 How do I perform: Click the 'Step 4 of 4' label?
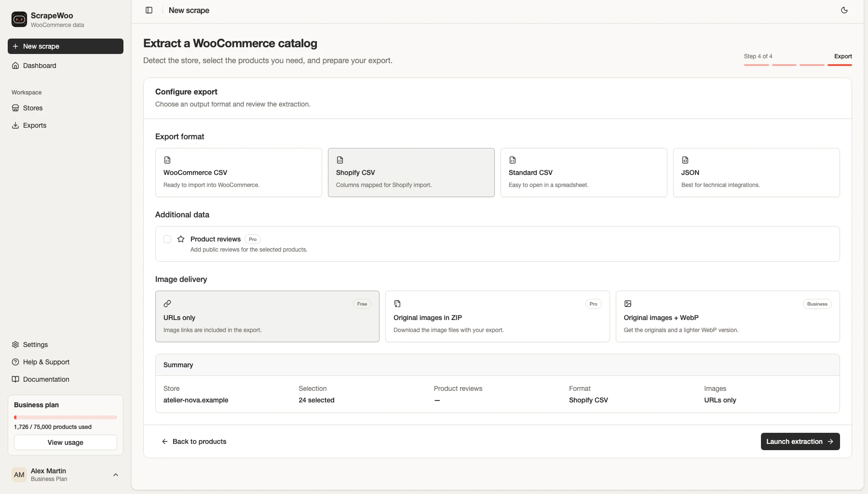point(758,56)
